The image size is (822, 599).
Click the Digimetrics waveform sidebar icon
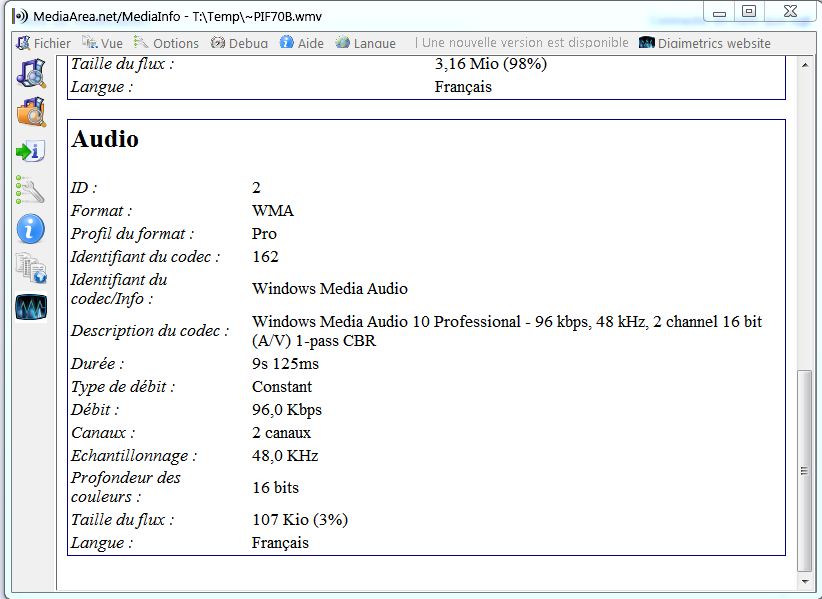(31, 307)
